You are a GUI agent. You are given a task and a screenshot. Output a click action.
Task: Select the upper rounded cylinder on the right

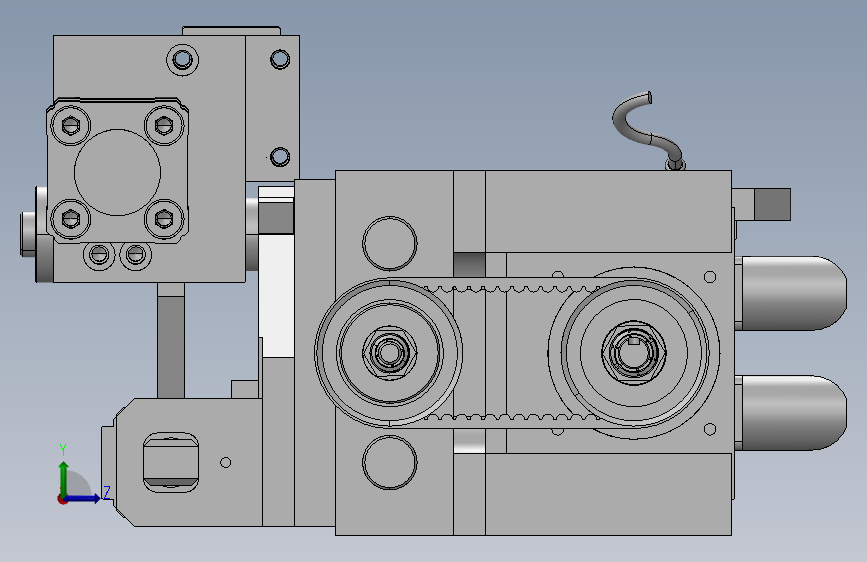(793, 293)
